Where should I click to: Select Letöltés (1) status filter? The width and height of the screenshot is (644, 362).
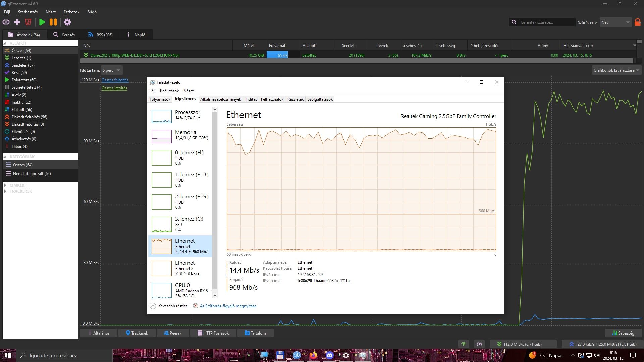point(40,58)
